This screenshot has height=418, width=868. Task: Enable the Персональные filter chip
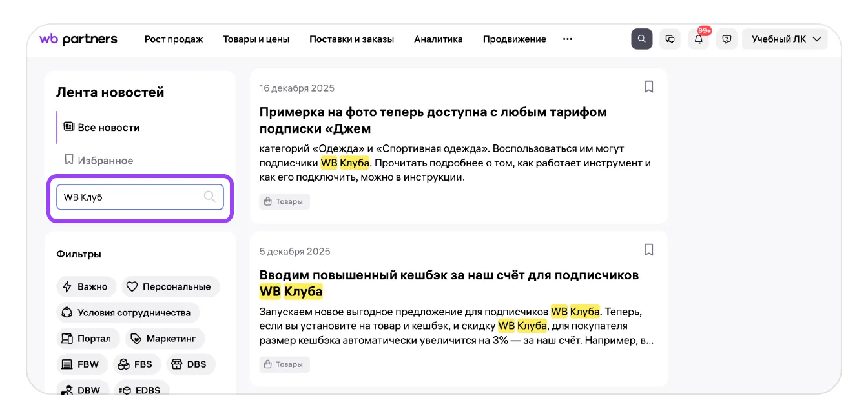pyautogui.click(x=170, y=286)
